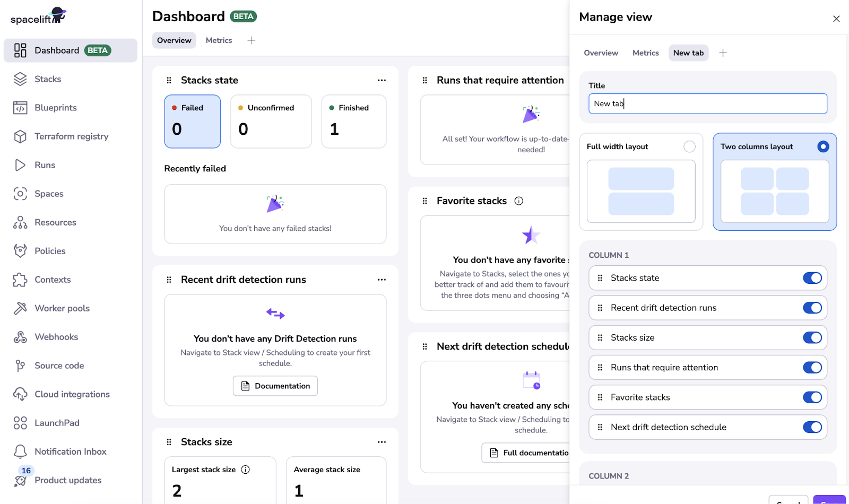849x504 pixels.
Task: Select the Full width layout radio button
Action: [x=689, y=146]
